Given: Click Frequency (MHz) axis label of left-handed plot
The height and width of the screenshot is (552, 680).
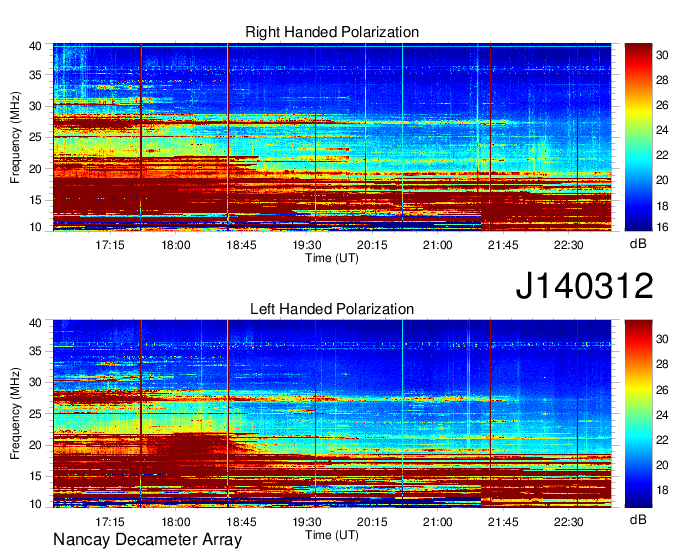Looking at the screenshot, I should pos(15,414).
